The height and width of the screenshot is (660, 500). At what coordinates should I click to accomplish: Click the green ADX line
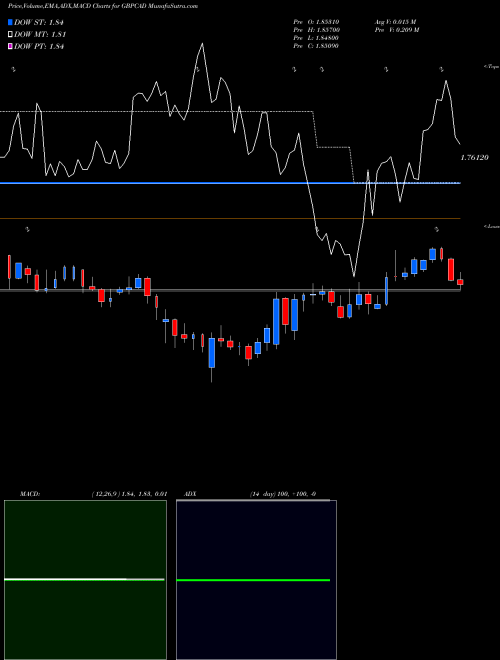(x=253, y=580)
